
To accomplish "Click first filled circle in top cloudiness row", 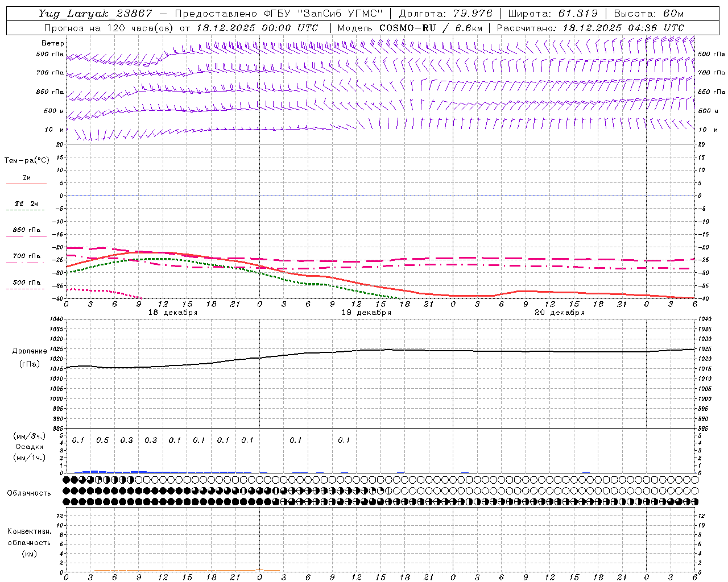I will 66,480.
